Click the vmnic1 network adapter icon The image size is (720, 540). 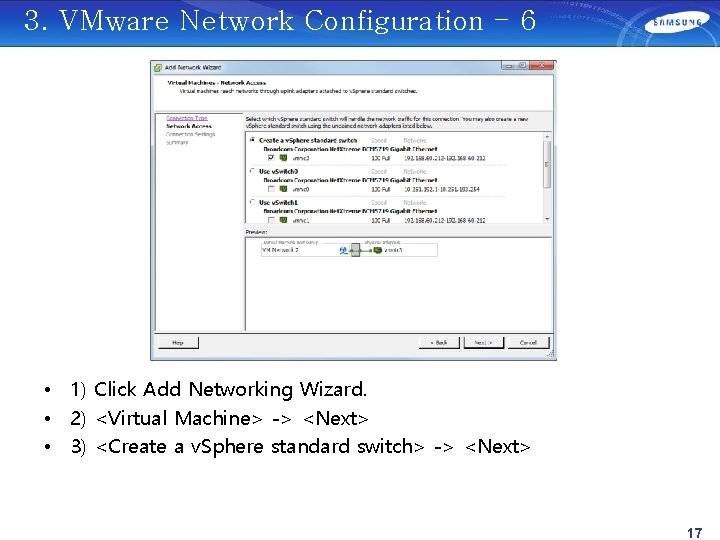click(283, 220)
